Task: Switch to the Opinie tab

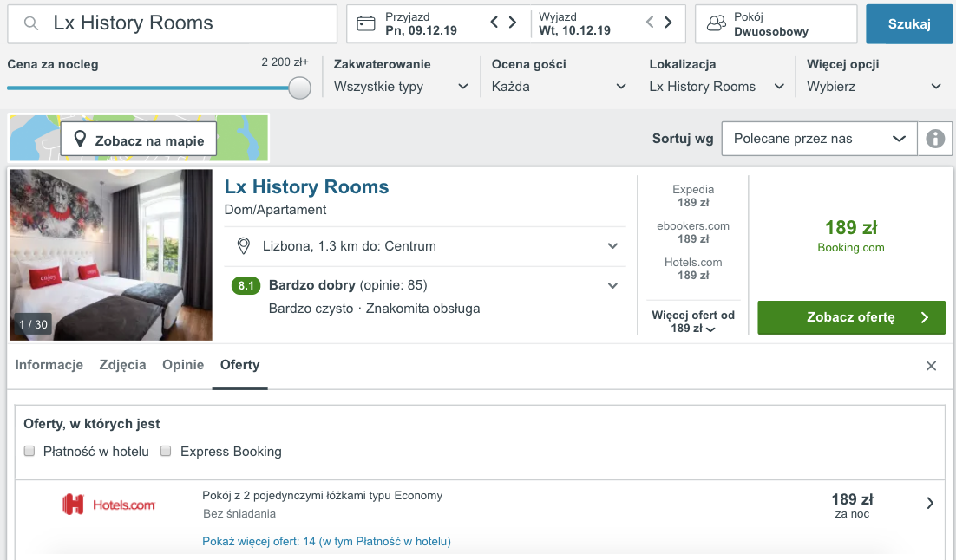Action: point(183,365)
